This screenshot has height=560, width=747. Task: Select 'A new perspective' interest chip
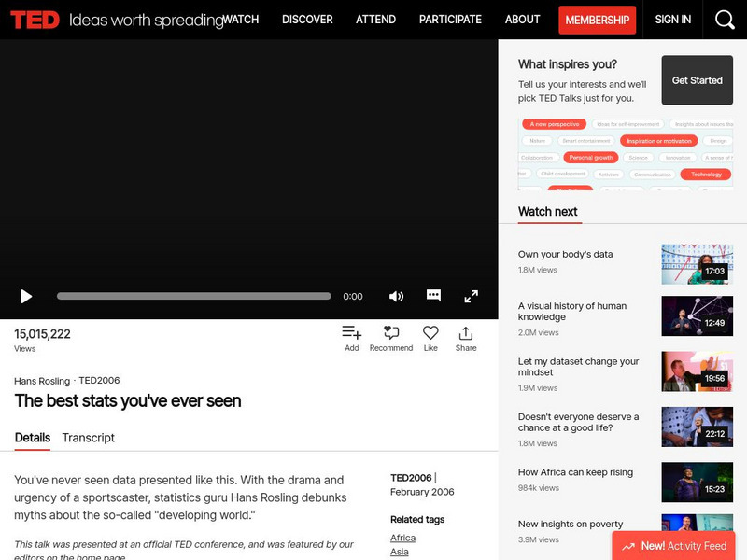554,124
